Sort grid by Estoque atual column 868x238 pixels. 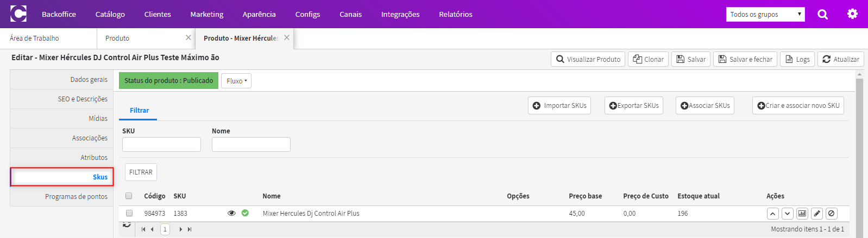698,196
